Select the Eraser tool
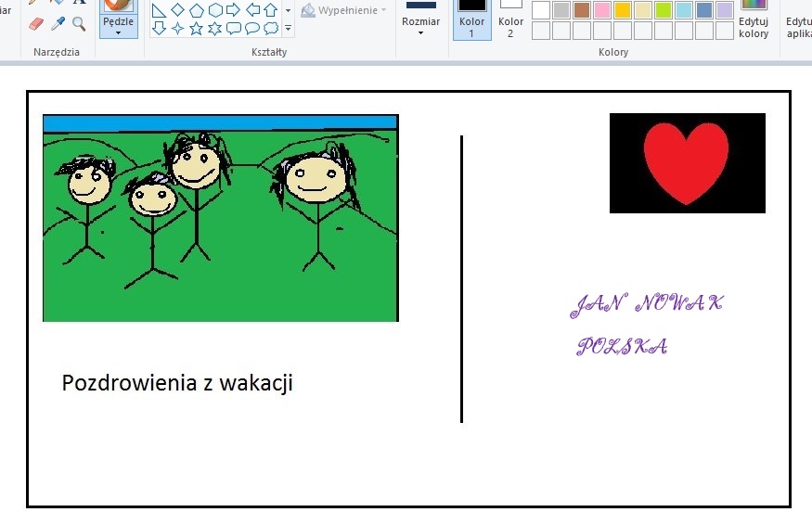The image size is (812, 512). click(x=36, y=24)
